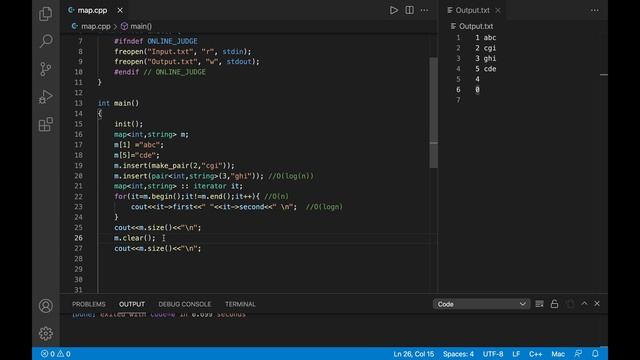Viewport: 640px width, 360px height.
Task: Switch to the OUTPUT panel tab
Action: point(132,304)
